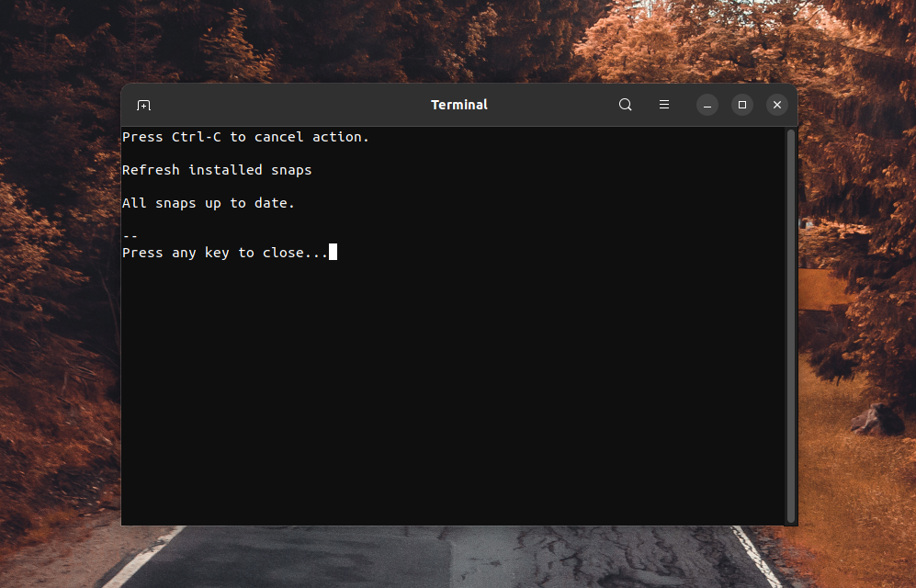Maximize the Terminal window
Image resolution: width=916 pixels, height=588 pixels.
click(x=742, y=105)
